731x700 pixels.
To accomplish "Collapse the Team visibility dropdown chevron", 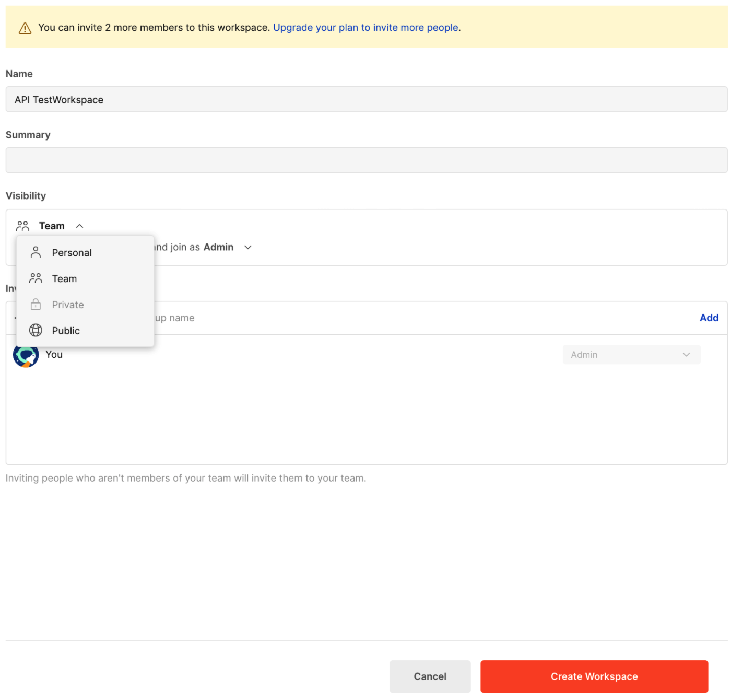I will click(80, 226).
